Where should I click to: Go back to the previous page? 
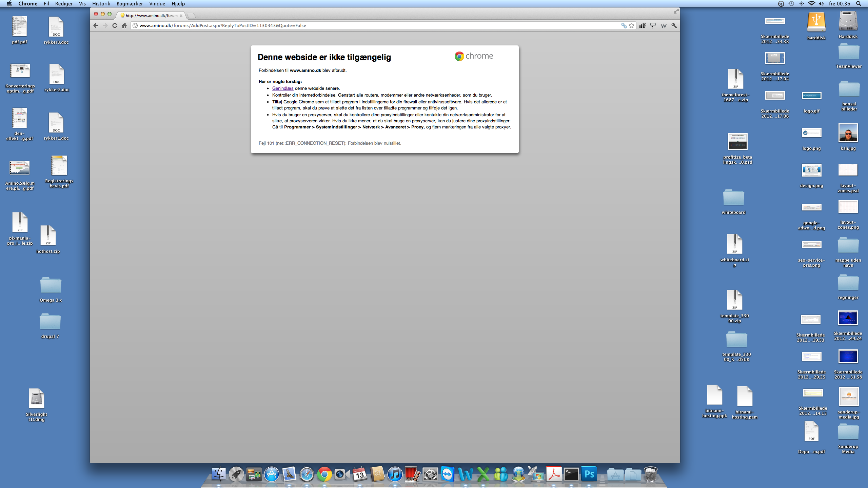96,25
